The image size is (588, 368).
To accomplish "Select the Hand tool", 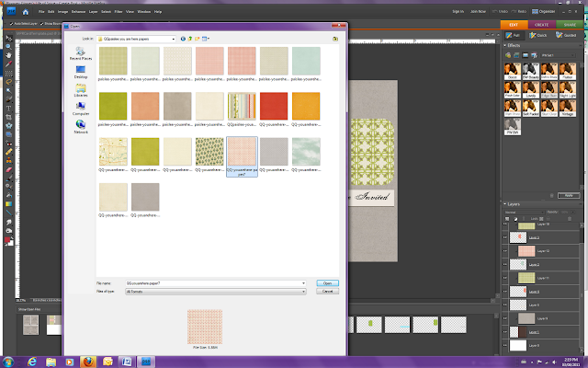I will [x=8, y=55].
